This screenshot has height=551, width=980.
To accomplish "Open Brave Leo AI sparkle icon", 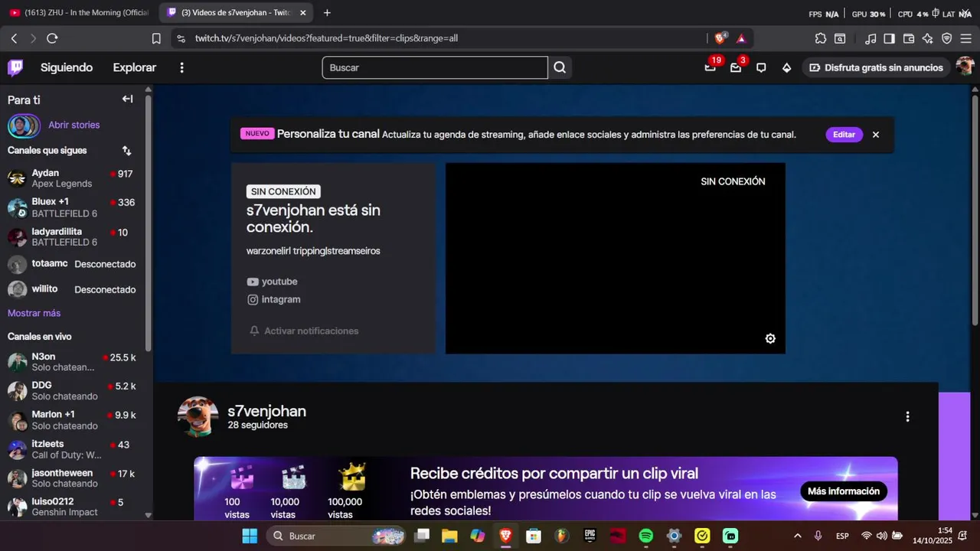I will [x=927, y=38].
